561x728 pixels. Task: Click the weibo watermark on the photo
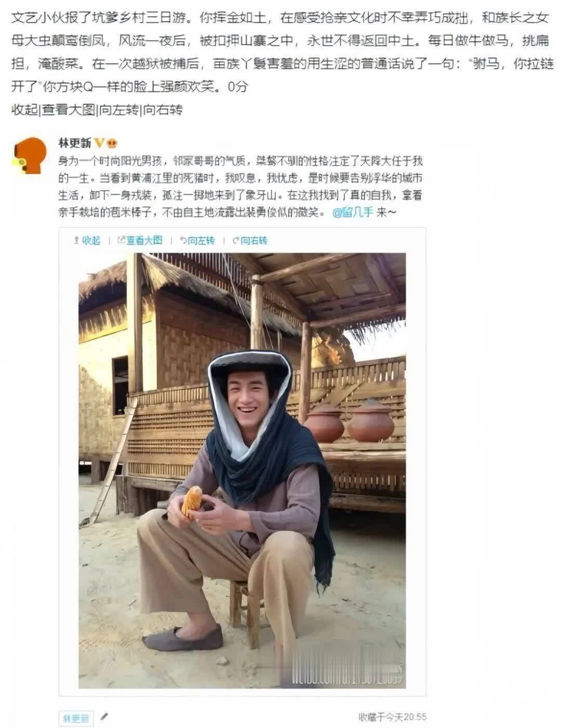pyautogui.click(x=348, y=674)
